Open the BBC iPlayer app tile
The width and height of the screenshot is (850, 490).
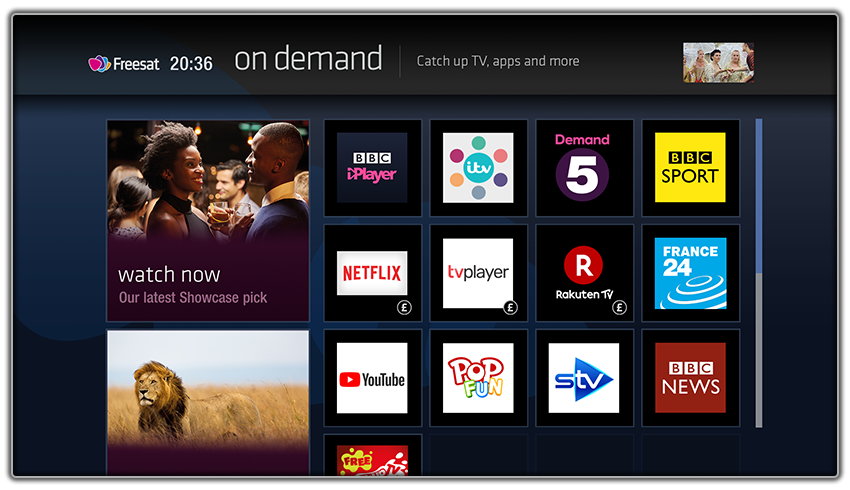tap(372, 168)
